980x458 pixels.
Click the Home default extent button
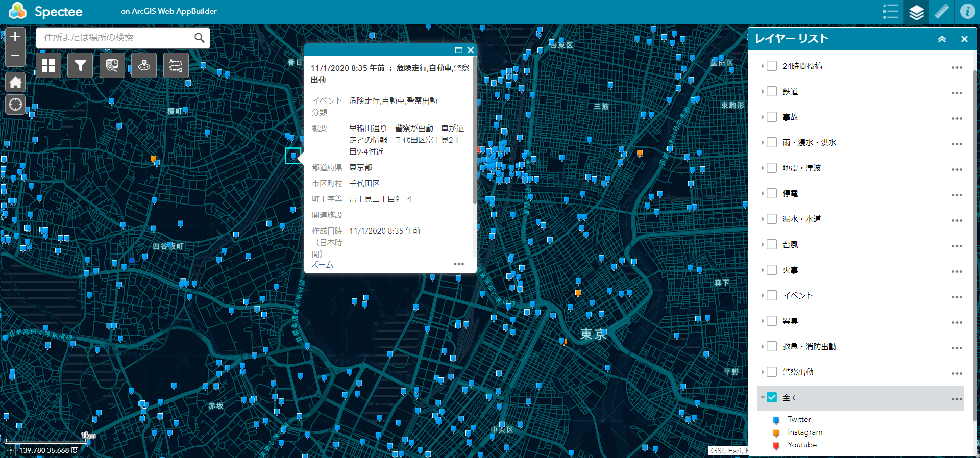click(15, 82)
